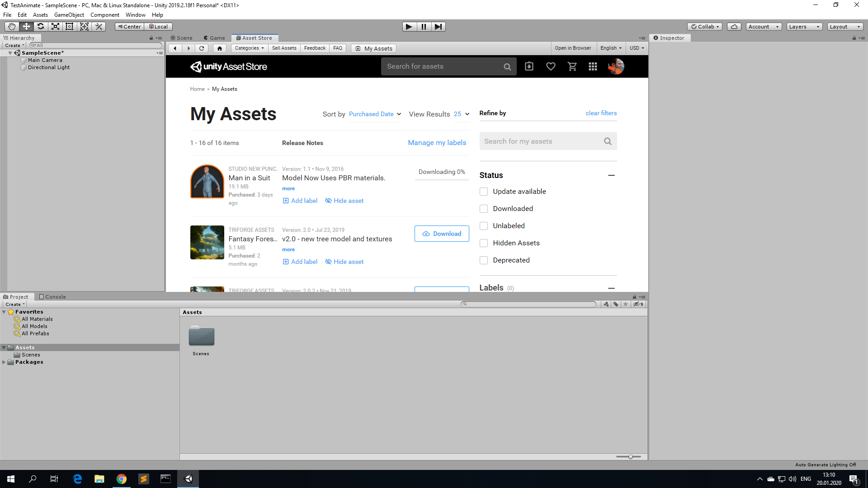
Task: Click Open in Browser button
Action: pyautogui.click(x=573, y=48)
